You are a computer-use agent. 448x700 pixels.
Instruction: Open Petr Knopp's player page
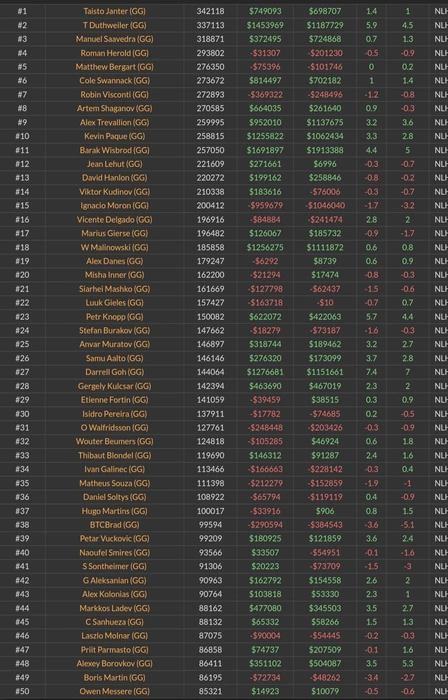(114, 317)
